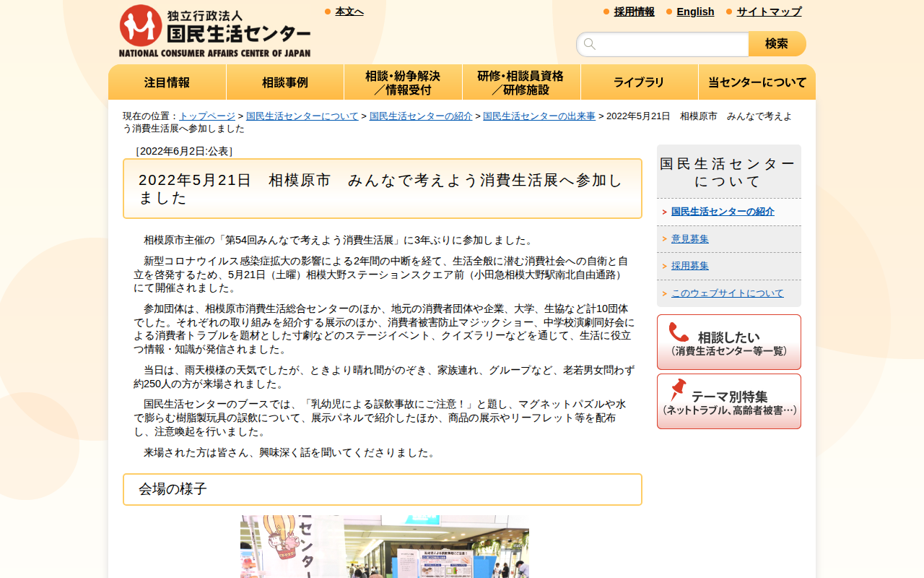This screenshot has width=924, height=578.
Task: Click paragraph beginning 当日は、雨天模様の天気
Action: pos(384,377)
